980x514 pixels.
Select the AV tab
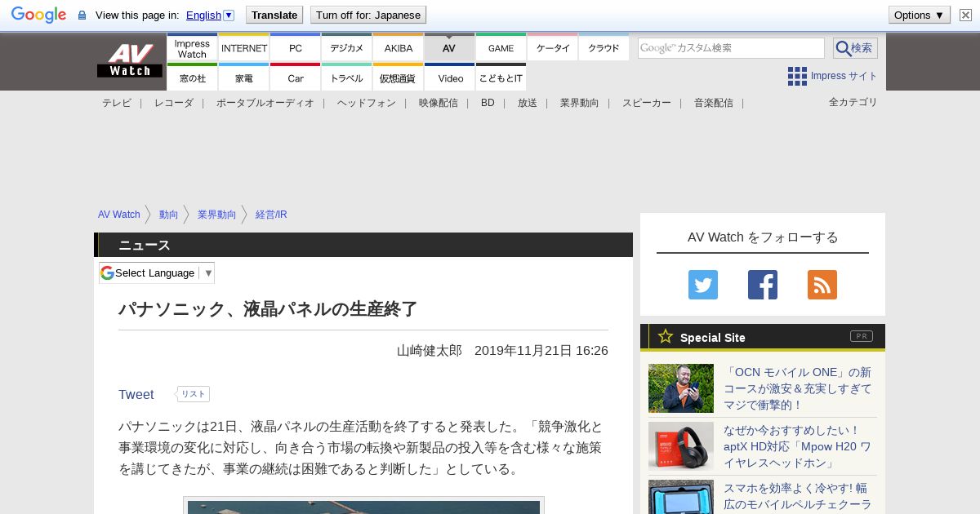coord(449,47)
